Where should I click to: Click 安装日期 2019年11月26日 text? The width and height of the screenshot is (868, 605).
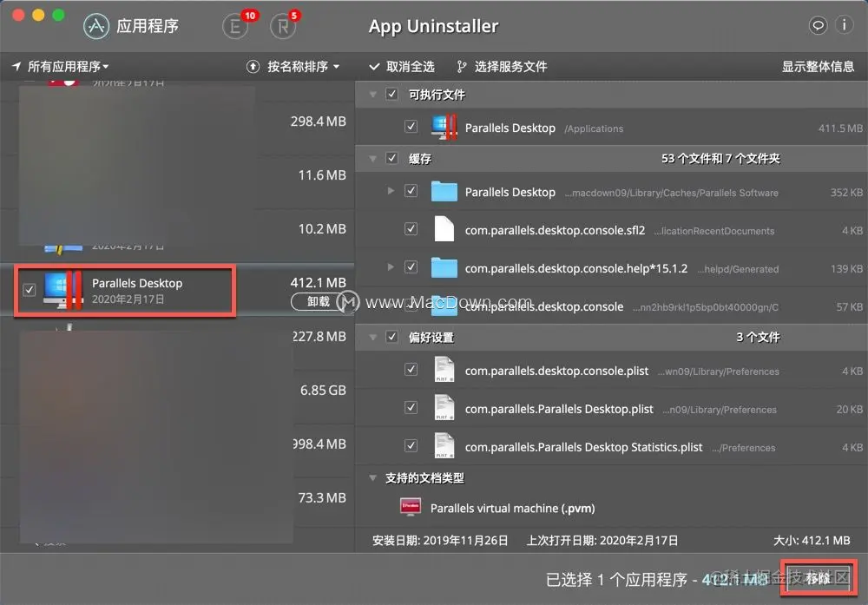coord(440,540)
